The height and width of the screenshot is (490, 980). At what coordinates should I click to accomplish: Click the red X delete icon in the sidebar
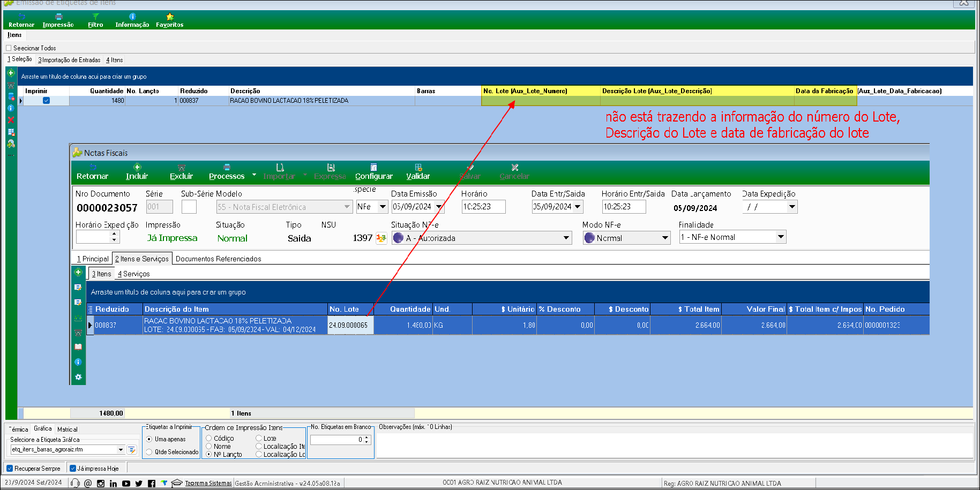click(11, 120)
